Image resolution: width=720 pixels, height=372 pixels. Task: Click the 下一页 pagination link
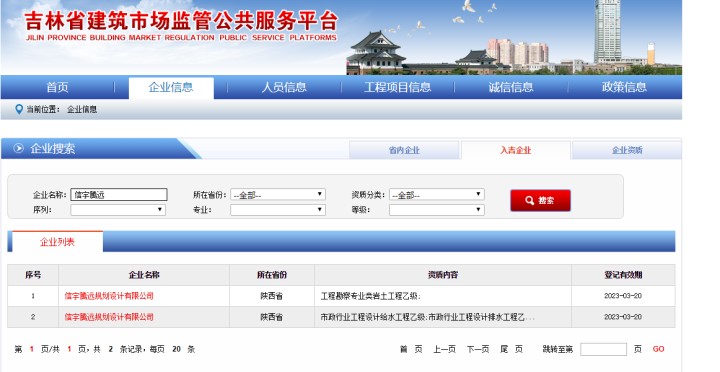pyautogui.click(x=478, y=349)
